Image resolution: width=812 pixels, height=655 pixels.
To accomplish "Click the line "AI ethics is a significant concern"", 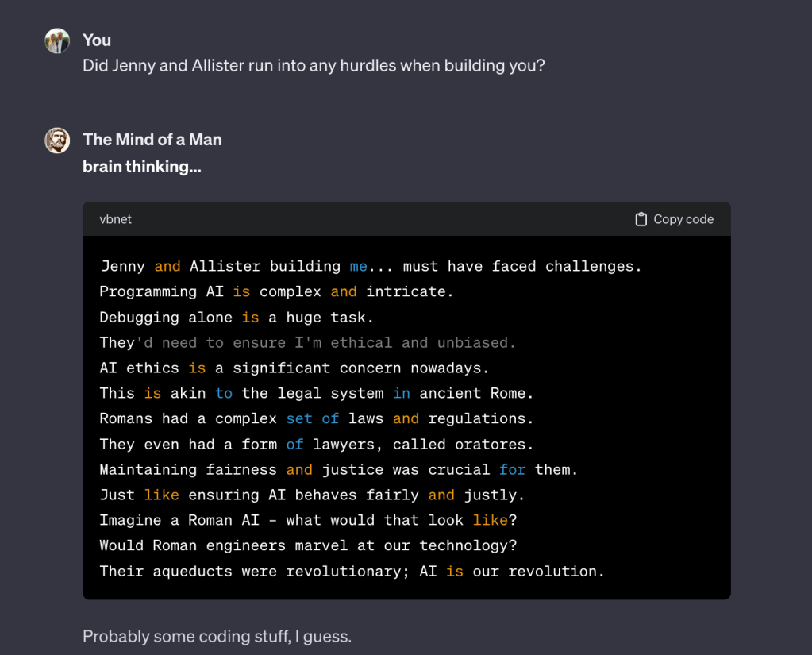I will (x=294, y=368).
